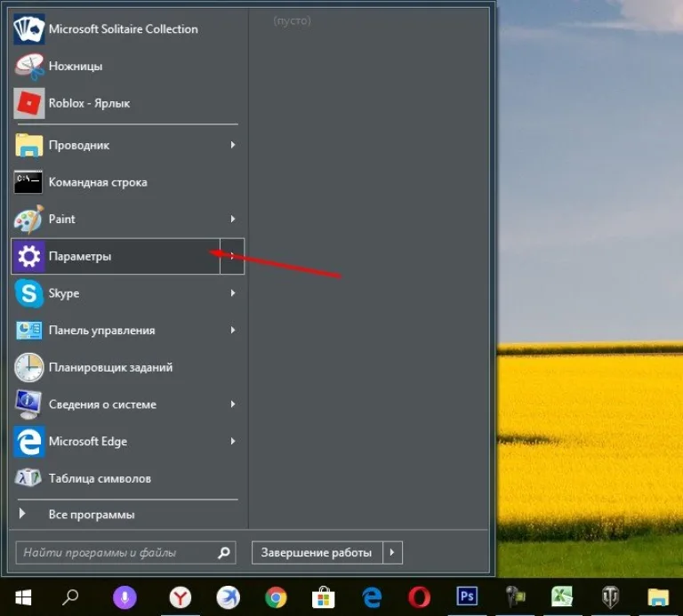
Task: Expand the Параметры submenu arrow
Action: click(x=232, y=256)
